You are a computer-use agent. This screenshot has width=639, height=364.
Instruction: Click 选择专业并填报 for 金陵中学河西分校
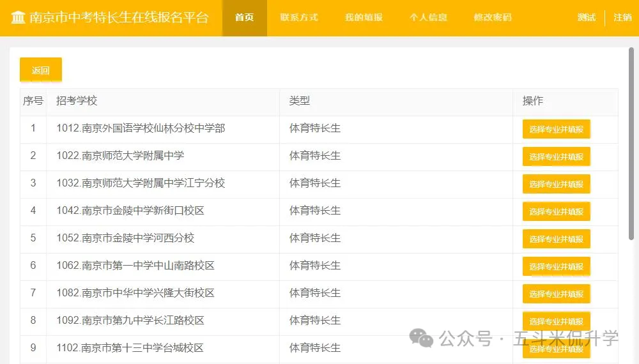point(557,239)
